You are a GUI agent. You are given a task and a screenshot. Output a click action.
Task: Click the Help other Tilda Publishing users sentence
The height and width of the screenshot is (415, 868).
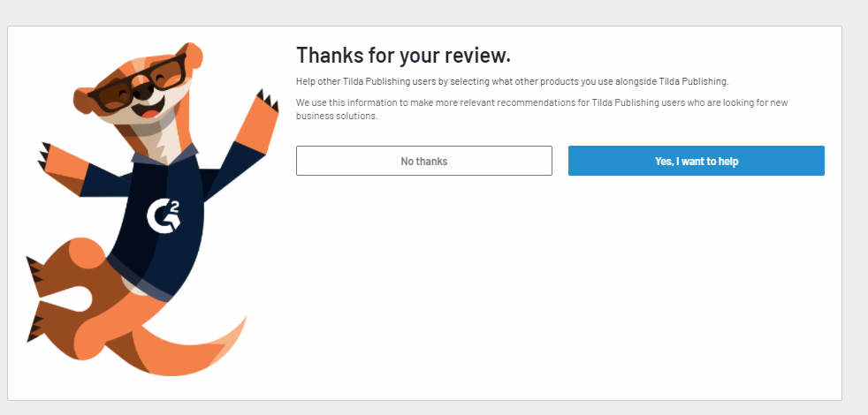[513, 82]
